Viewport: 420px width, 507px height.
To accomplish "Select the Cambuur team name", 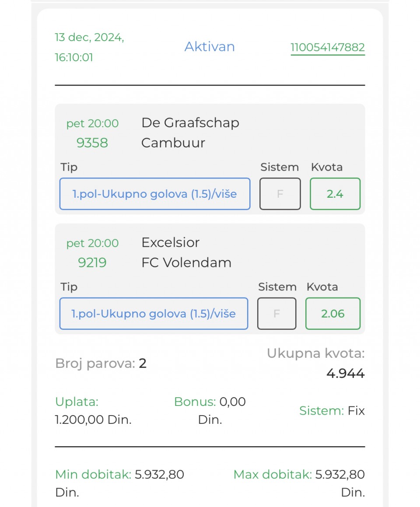I will [173, 143].
